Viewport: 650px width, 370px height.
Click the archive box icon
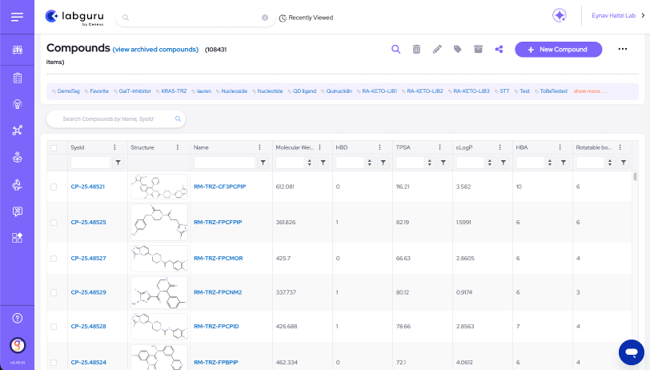pyautogui.click(x=478, y=49)
